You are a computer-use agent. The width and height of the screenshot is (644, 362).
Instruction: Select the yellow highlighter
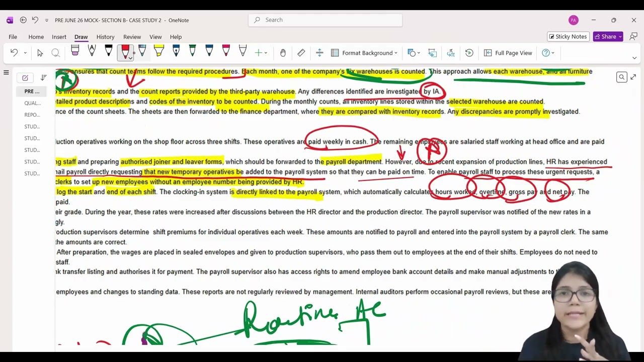(159, 51)
